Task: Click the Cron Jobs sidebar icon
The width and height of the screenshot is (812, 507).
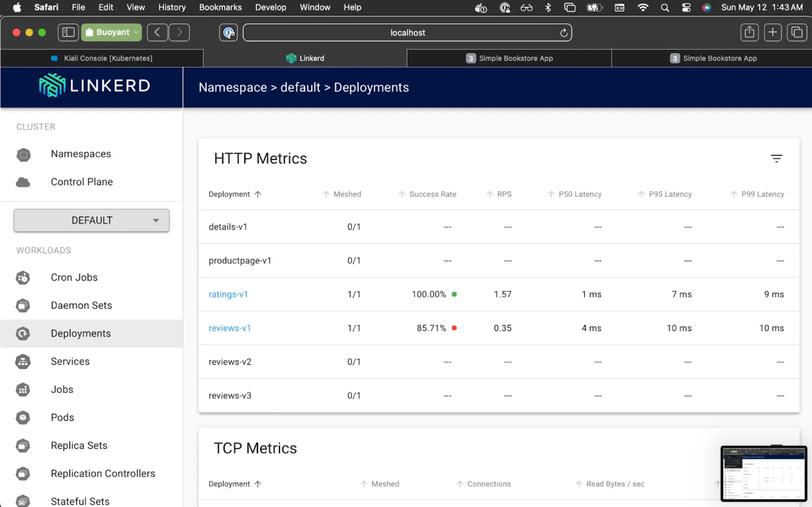Action: [x=23, y=278]
